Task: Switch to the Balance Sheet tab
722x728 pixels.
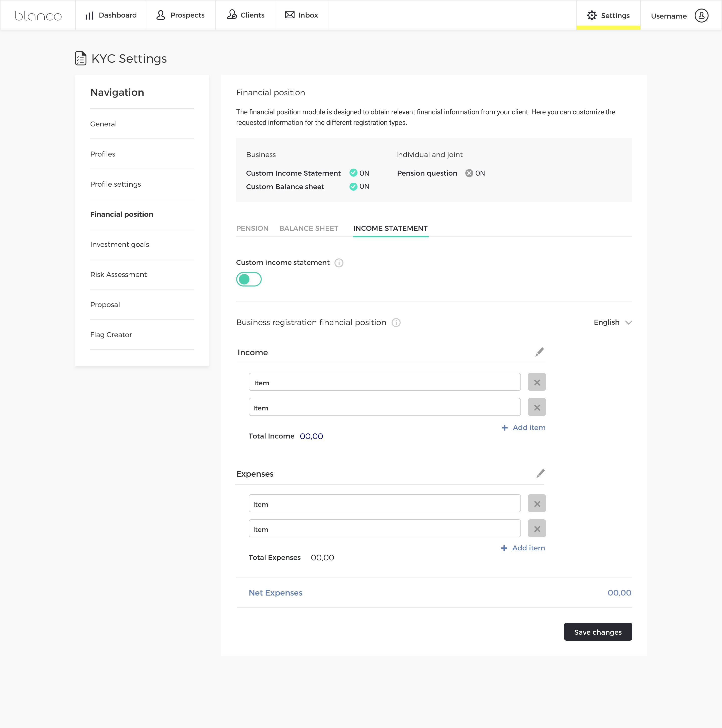Action: pos(308,228)
